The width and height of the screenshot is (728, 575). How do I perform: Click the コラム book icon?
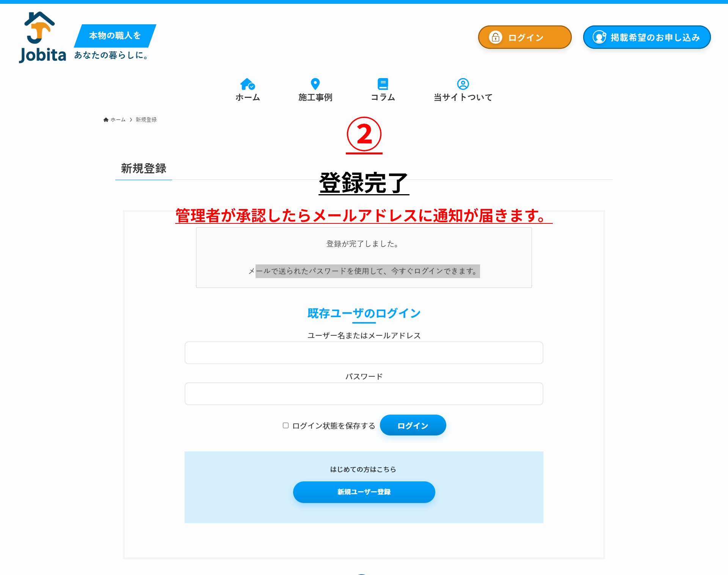(383, 84)
